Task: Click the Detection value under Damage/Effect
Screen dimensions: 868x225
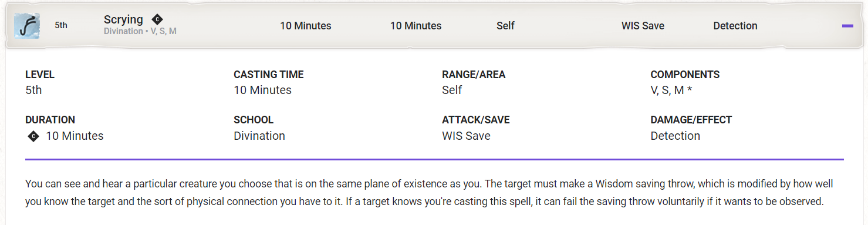Action: (675, 136)
